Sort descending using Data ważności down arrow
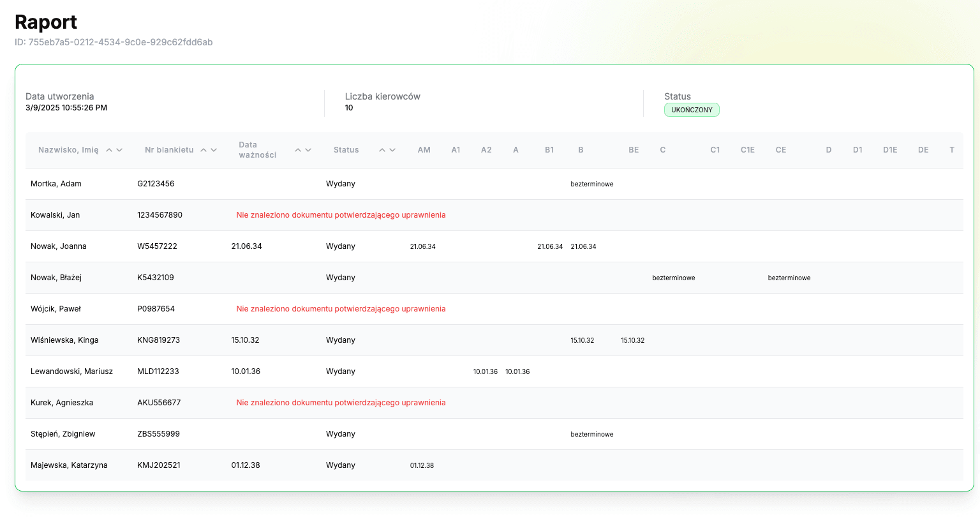980x517 pixels. (308, 150)
